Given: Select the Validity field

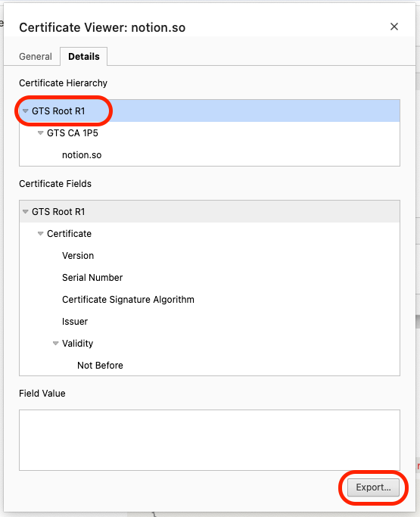Looking at the screenshot, I should (210, 344).
